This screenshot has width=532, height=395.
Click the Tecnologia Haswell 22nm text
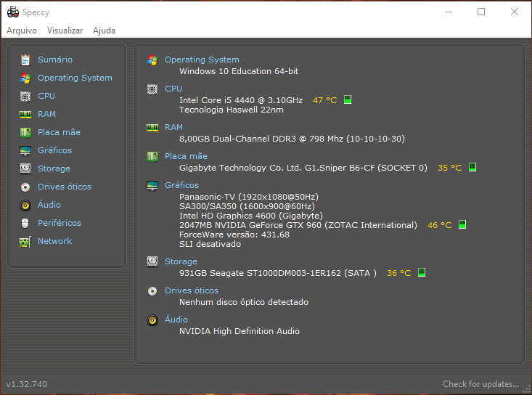point(232,110)
